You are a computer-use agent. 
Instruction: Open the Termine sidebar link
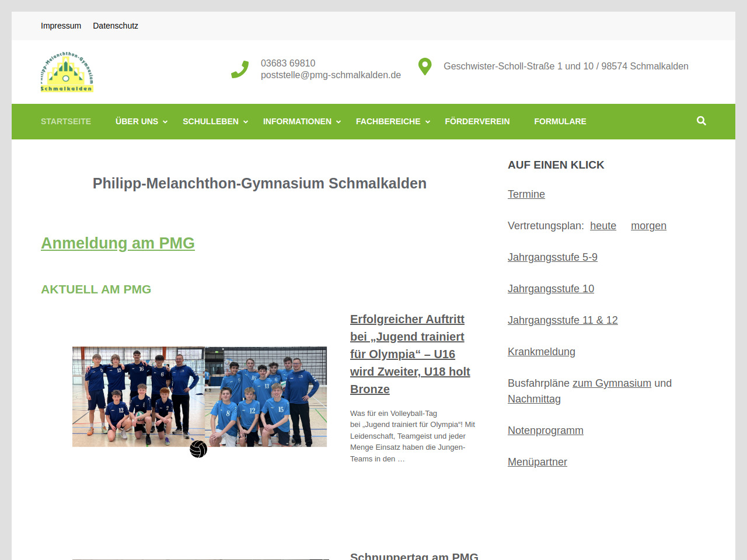[526, 194]
